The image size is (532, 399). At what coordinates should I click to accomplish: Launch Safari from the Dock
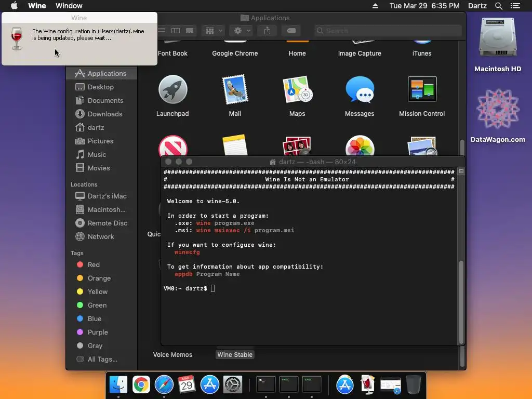pyautogui.click(x=164, y=384)
